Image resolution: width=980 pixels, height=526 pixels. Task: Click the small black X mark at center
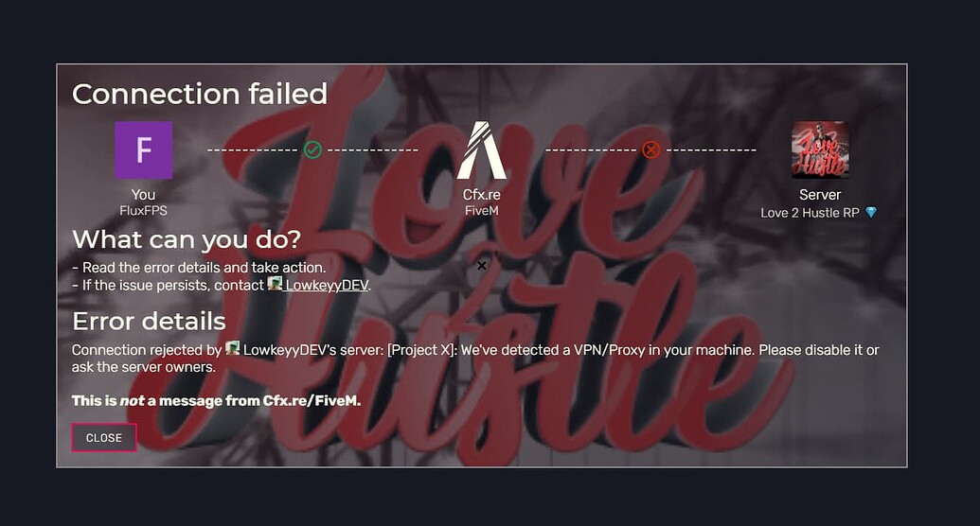click(481, 266)
